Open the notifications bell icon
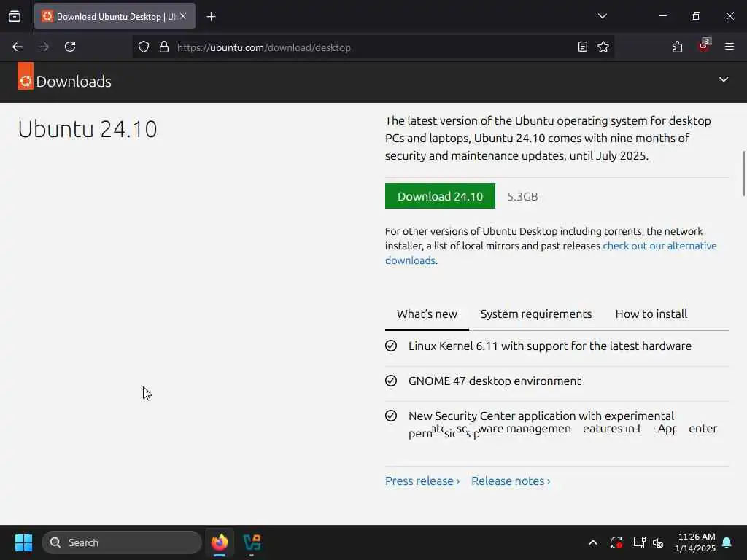The width and height of the screenshot is (747, 560). 727,542
